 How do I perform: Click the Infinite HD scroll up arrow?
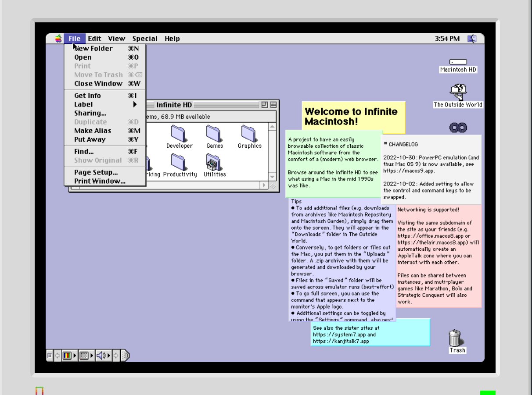(x=272, y=127)
